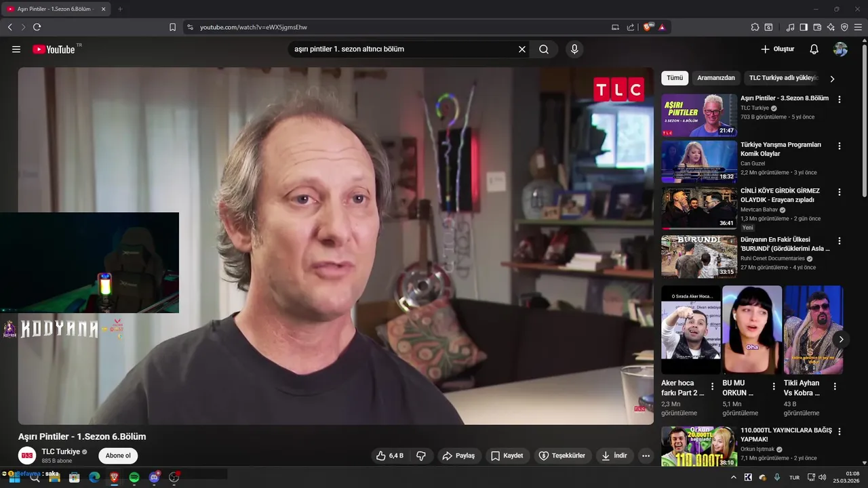Screen dimensions: 868x488
Task: Open Leo AI sparkle icon
Action: tap(831, 27)
